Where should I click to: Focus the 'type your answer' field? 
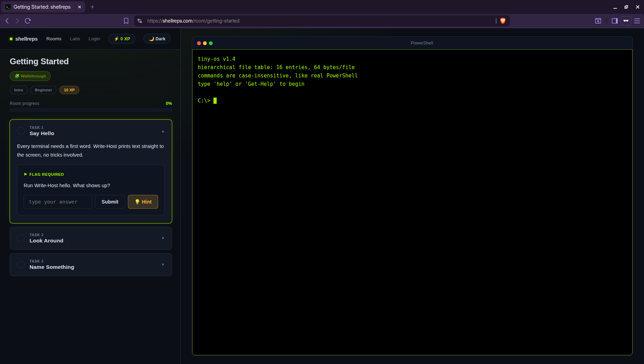point(58,202)
